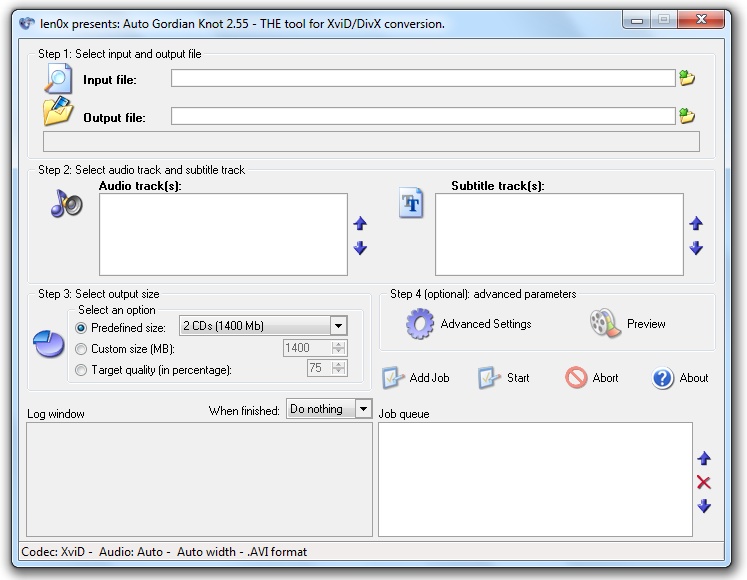The height and width of the screenshot is (580, 747).
Task: Click the Add Job checklist icon
Action: 393,377
